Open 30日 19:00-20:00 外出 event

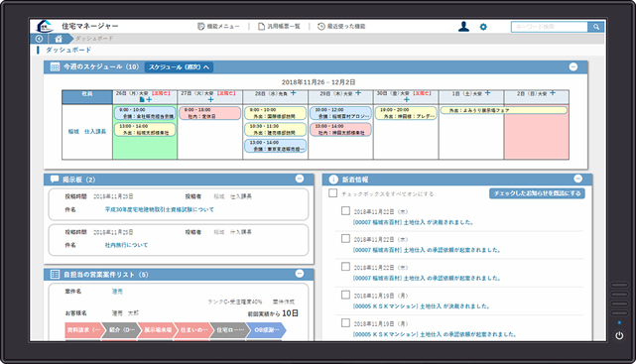point(406,113)
